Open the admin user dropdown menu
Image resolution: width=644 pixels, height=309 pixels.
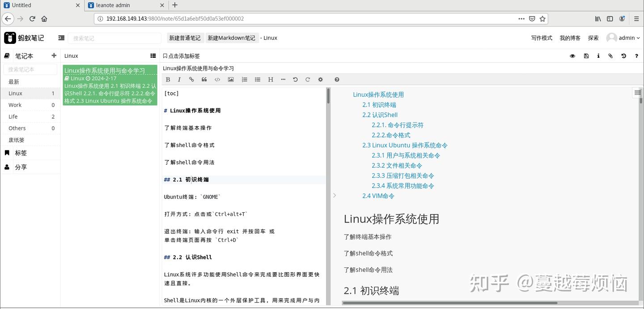click(x=623, y=38)
